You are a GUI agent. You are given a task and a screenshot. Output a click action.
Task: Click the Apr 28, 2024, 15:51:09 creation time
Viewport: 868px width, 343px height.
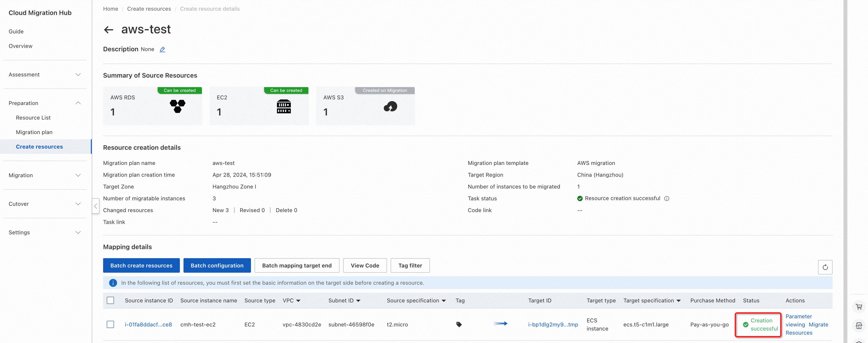point(242,175)
